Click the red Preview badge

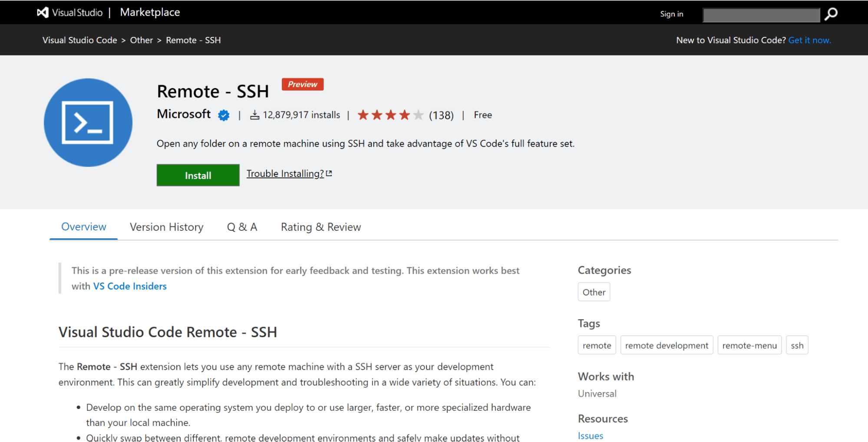click(302, 84)
